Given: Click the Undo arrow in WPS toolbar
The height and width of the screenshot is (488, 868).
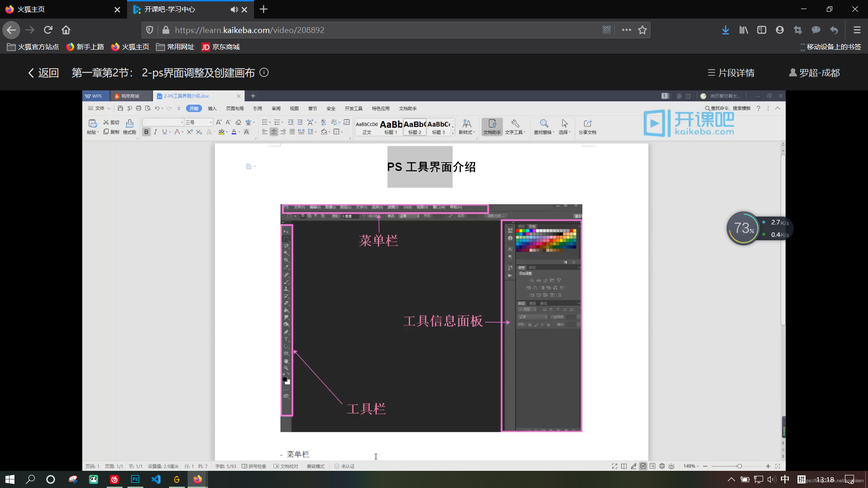Looking at the screenshot, I should 157,108.
